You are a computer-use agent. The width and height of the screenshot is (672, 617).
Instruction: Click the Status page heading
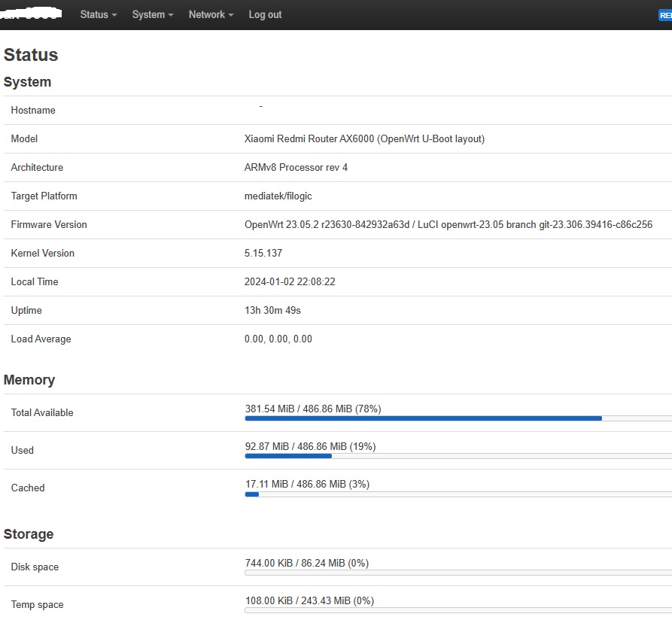[x=31, y=55]
